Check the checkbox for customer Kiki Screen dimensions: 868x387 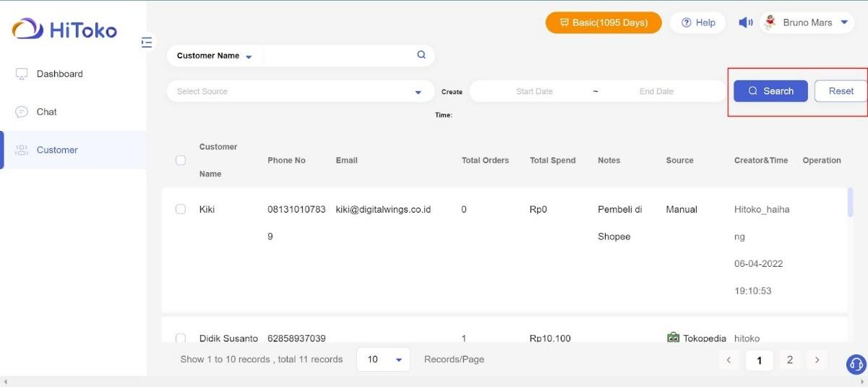pos(181,209)
